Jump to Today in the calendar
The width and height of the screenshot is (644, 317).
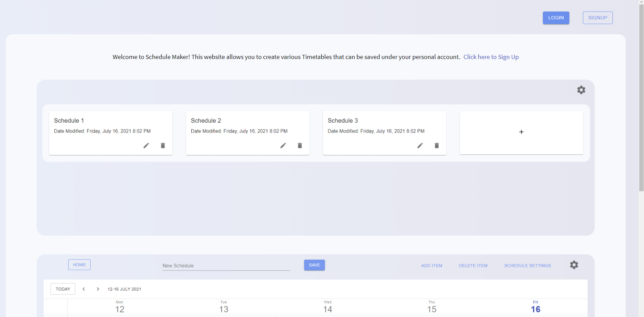(63, 289)
